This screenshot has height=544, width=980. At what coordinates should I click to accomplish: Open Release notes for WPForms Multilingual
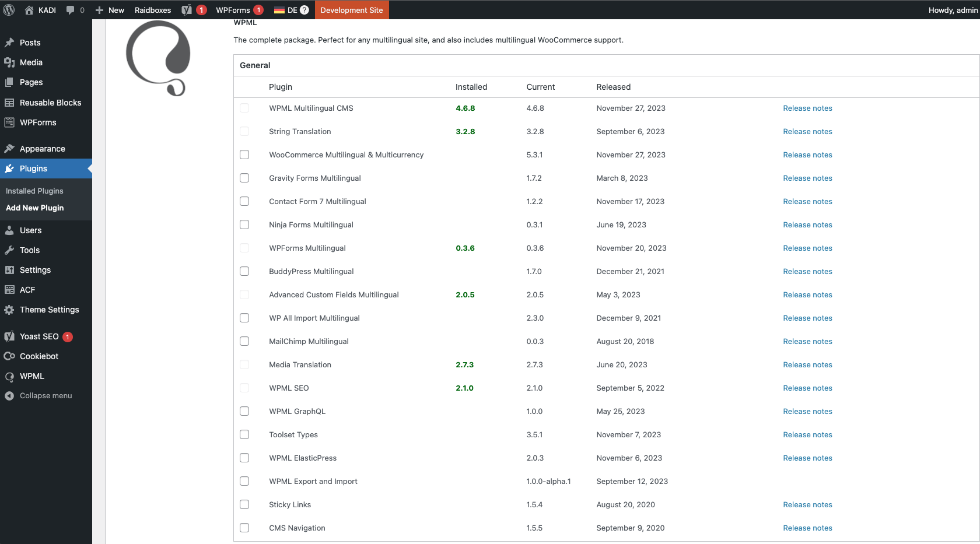(807, 248)
